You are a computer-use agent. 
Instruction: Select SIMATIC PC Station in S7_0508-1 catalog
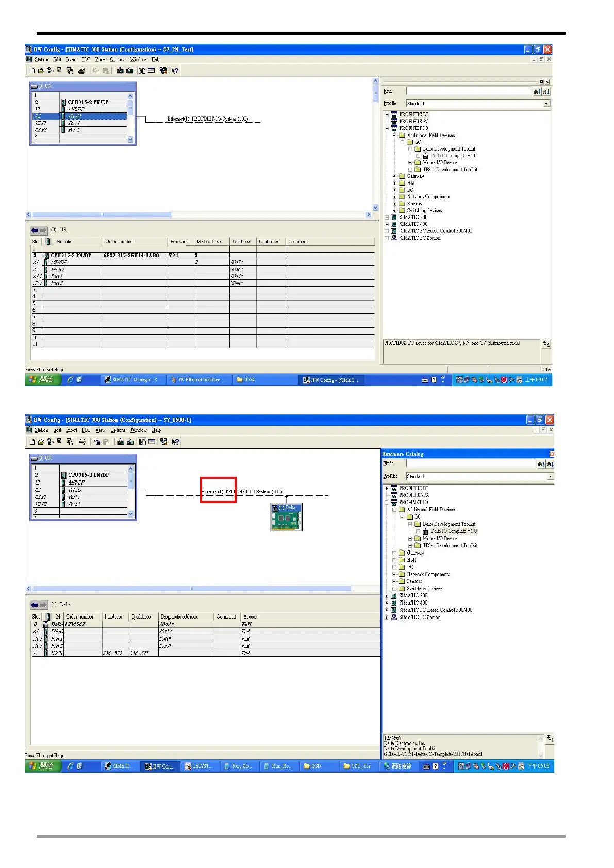420,617
